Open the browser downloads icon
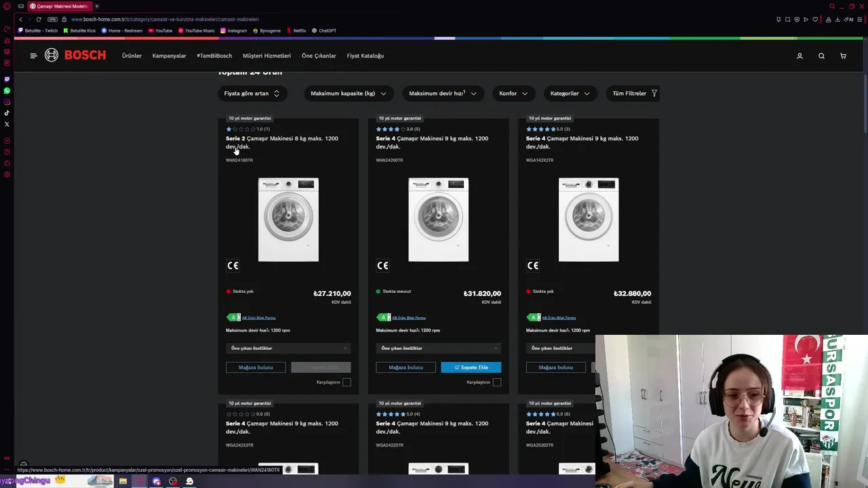 [839, 19]
